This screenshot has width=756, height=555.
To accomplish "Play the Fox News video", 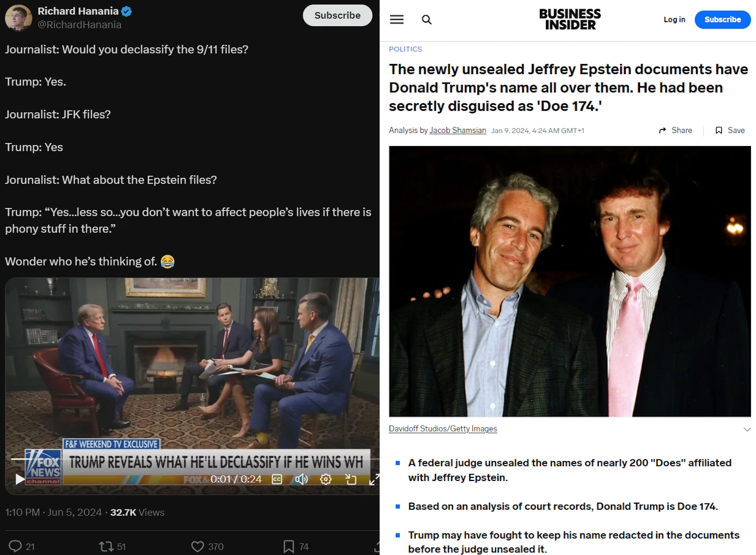I will 20,479.
